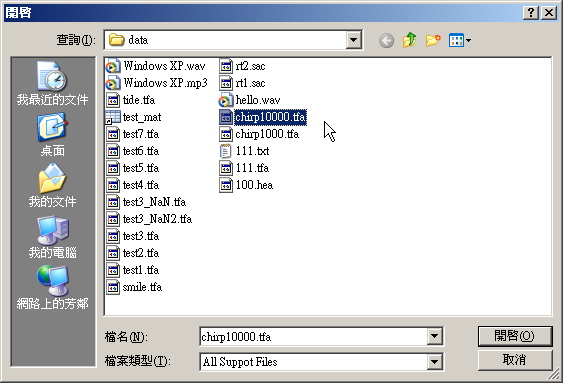Viewport: 563px width, 383px height.
Task: Select the file name 111.txt
Action: pyautogui.click(x=252, y=151)
